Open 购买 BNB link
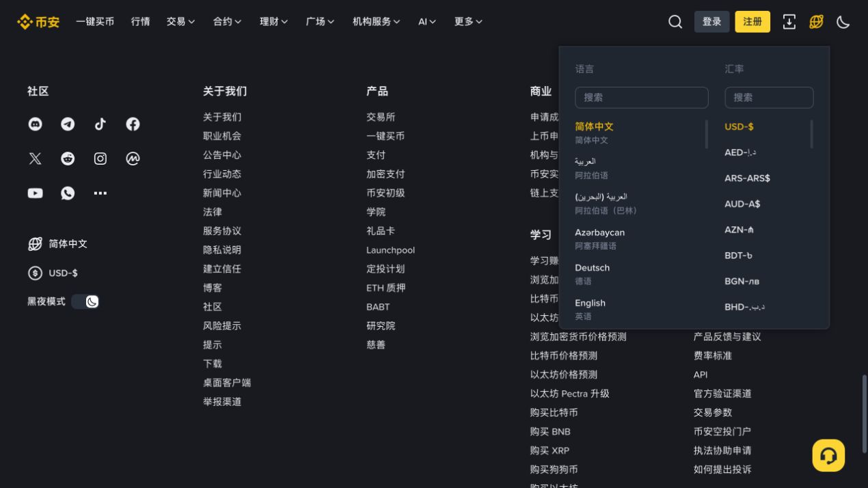 pos(550,431)
